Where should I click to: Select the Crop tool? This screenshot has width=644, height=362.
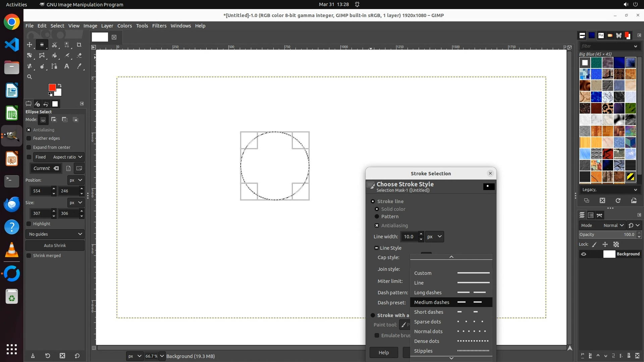(x=79, y=45)
